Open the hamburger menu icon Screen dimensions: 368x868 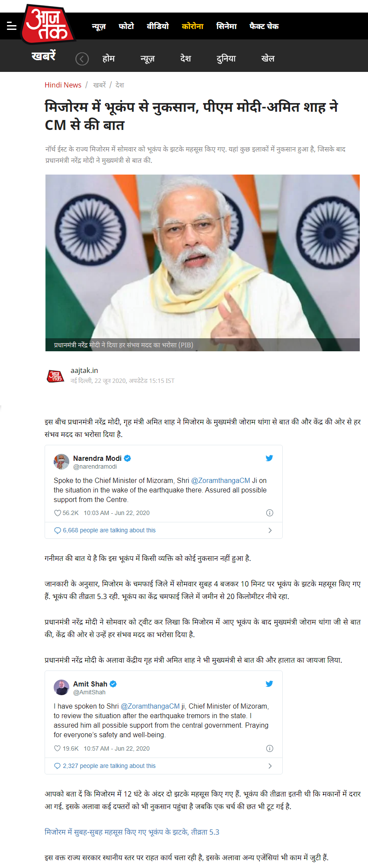12,26
